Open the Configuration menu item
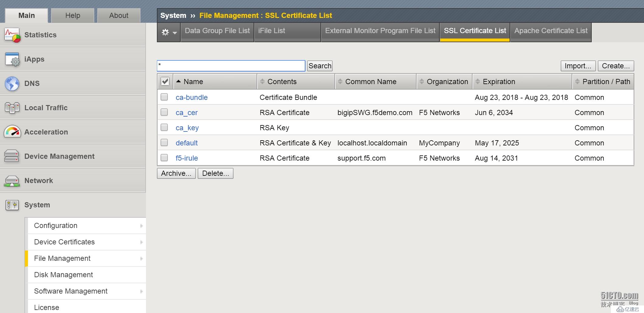The width and height of the screenshot is (644, 313). (87, 226)
